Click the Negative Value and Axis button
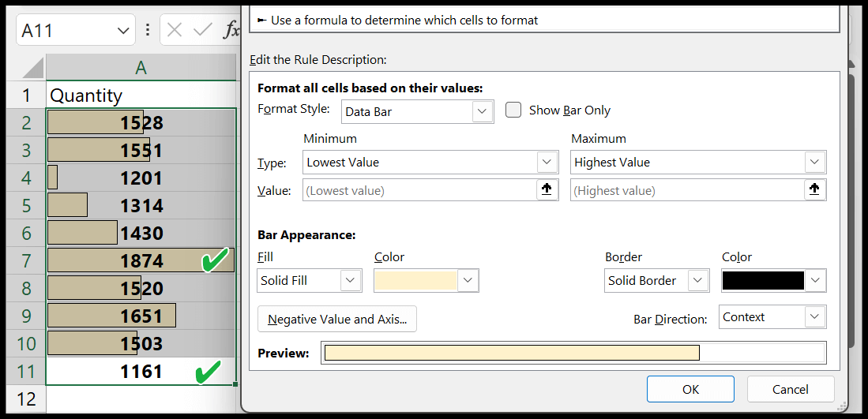The width and height of the screenshot is (868, 419). click(337, 319)
